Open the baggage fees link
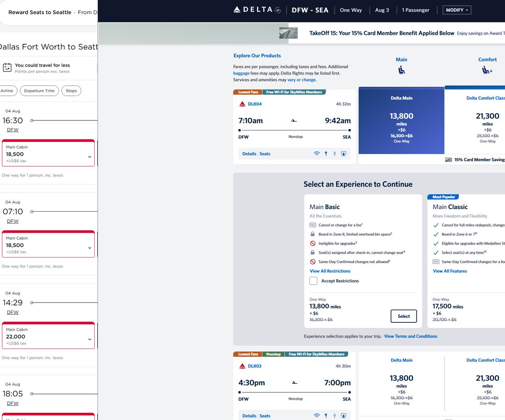 tap(241, 73)
